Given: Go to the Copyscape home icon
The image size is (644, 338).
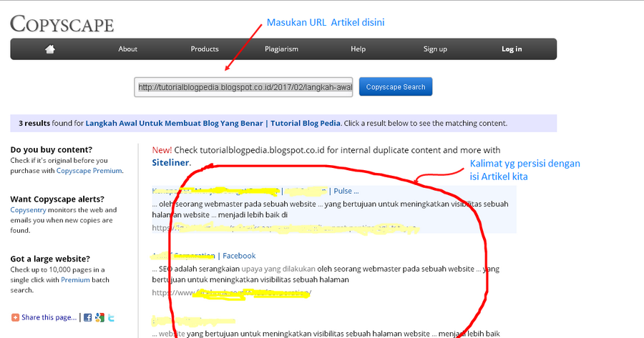Looking at the screenshot, I should point(50,49).
